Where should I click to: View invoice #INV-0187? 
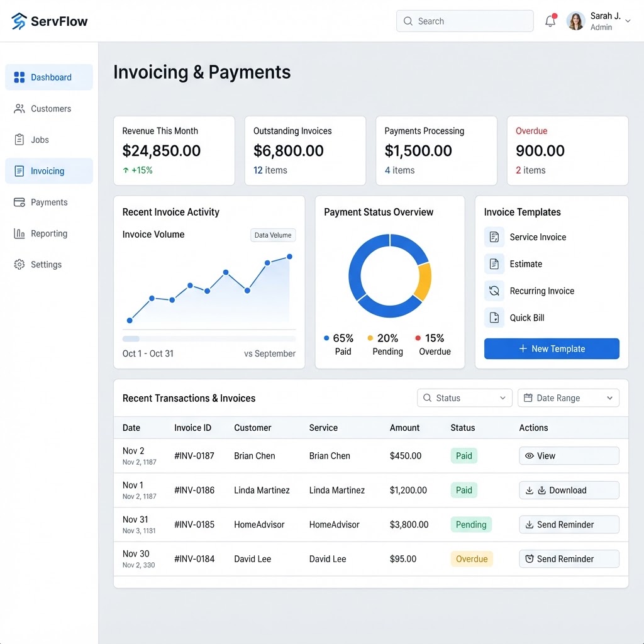click(569, 455)
